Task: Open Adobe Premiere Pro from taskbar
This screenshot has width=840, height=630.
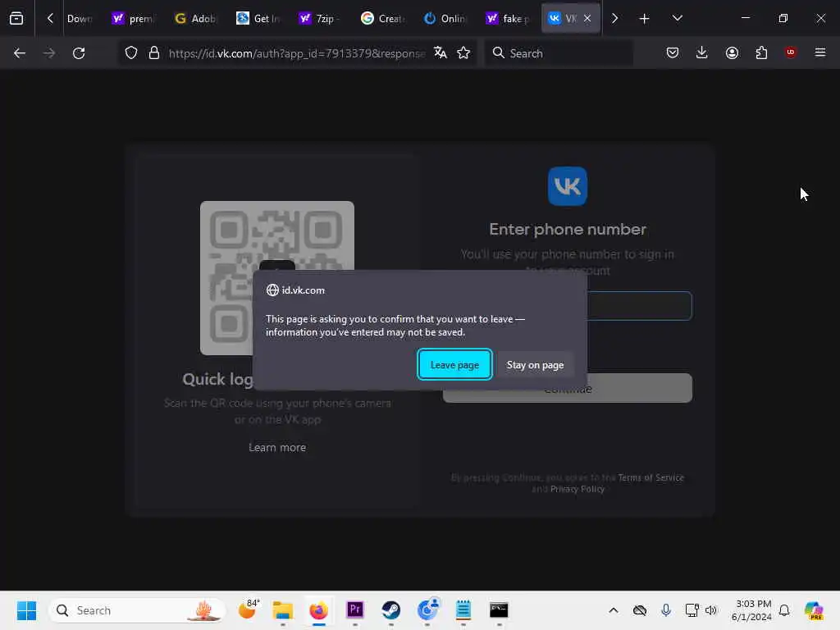Action: [x=354, y=610]
